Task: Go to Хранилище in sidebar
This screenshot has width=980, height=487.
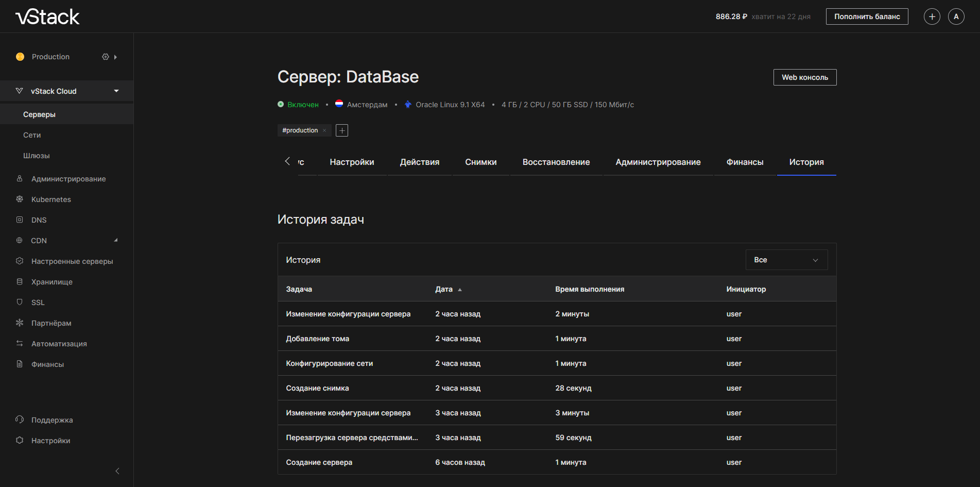Action: pyautogui.click(x=51, y=282)
